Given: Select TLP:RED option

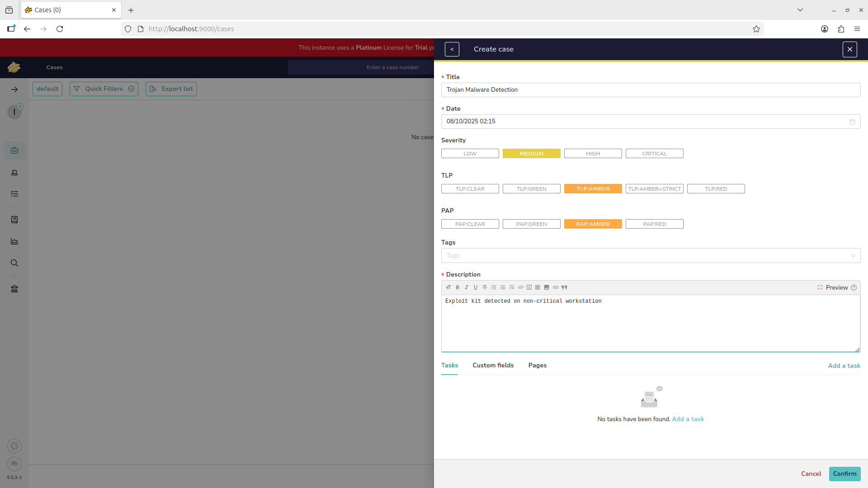Looking at the screenshot, I should pyautogui.click(x=716, y=189).
